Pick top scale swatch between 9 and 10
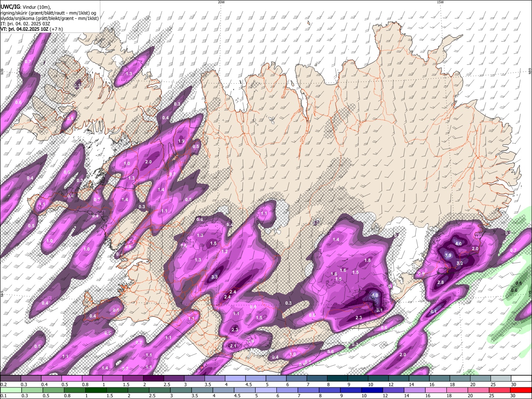This screenshot has height=399, width=532. 358,378
